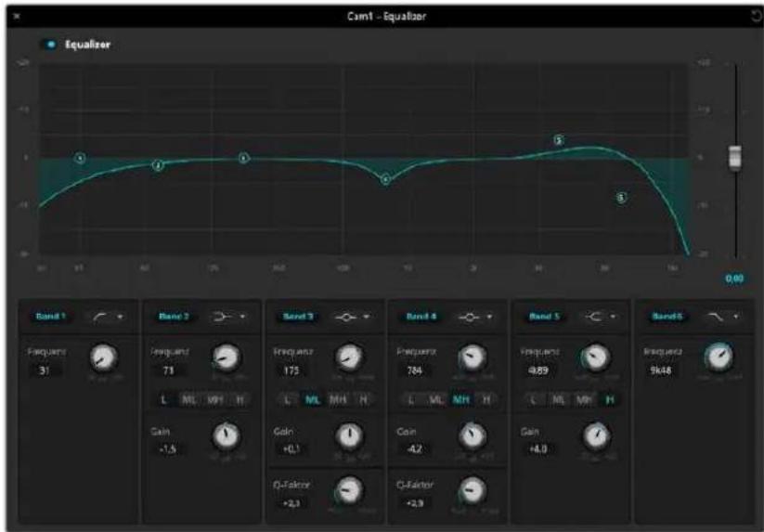Viewport: 764px width, 532px height.
Task: Click graph handle 5 above the curve peak
Action: point(559,140)
